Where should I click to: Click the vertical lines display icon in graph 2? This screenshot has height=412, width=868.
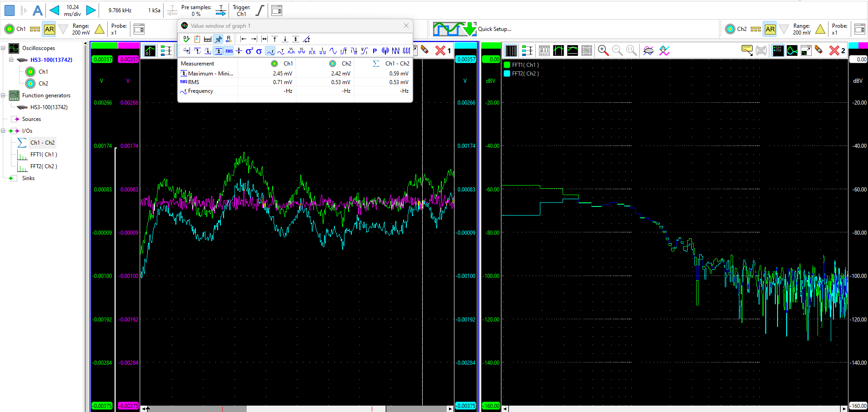click(511, 50)
